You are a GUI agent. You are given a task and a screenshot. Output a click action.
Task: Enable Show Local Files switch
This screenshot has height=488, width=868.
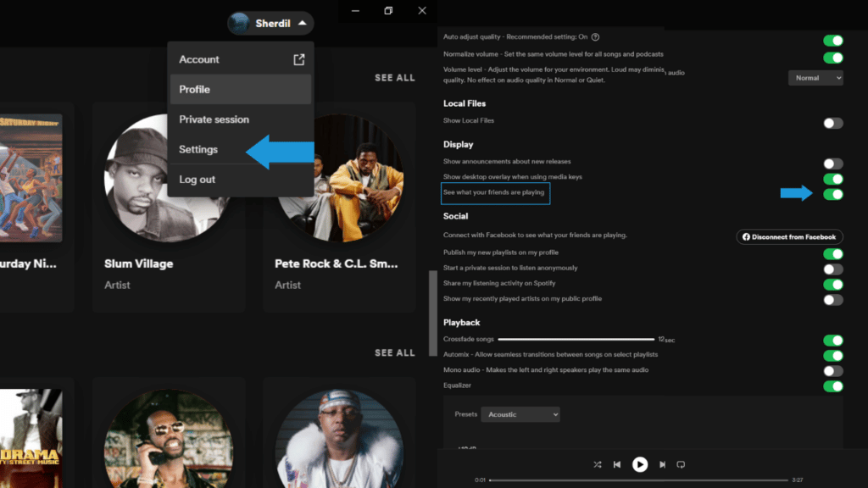coord(833,124)
